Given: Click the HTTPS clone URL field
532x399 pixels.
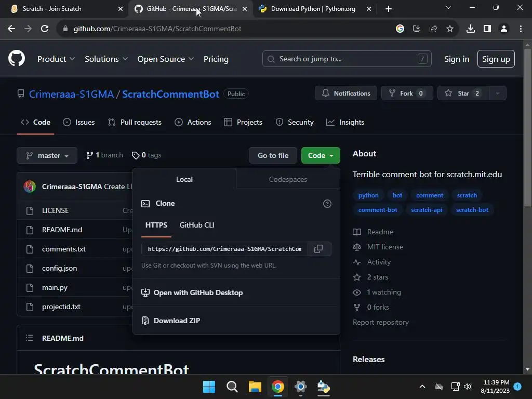Looking at the screenshot, I should click(x=224, y=249).
